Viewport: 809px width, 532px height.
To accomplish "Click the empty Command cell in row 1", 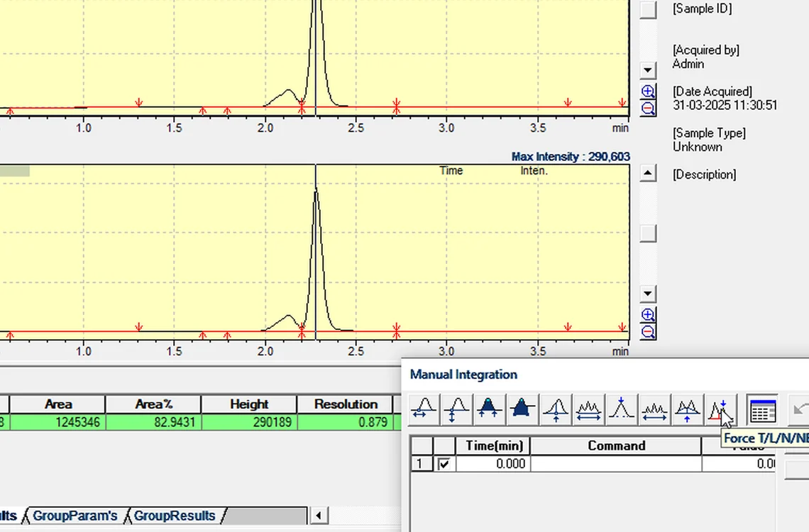I will (616, 464).
